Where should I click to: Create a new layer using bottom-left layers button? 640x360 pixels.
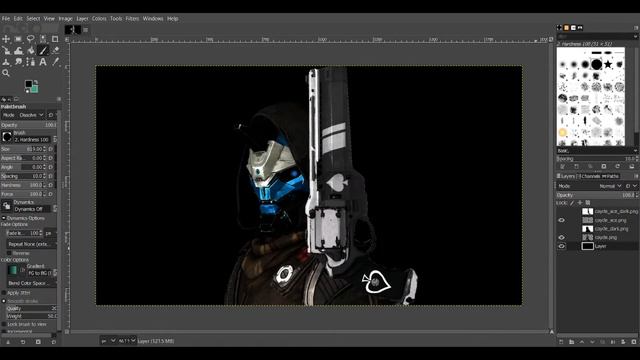click(561, 342)
